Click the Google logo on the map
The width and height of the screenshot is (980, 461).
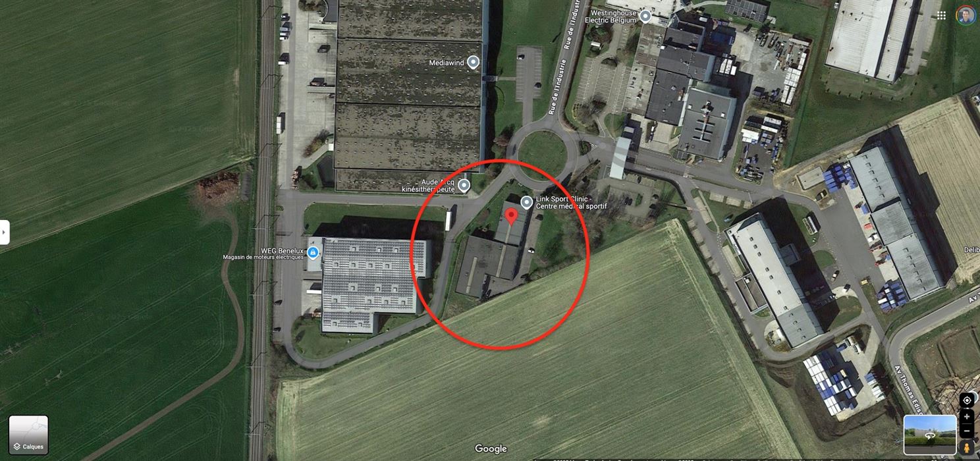coord(491,449)
